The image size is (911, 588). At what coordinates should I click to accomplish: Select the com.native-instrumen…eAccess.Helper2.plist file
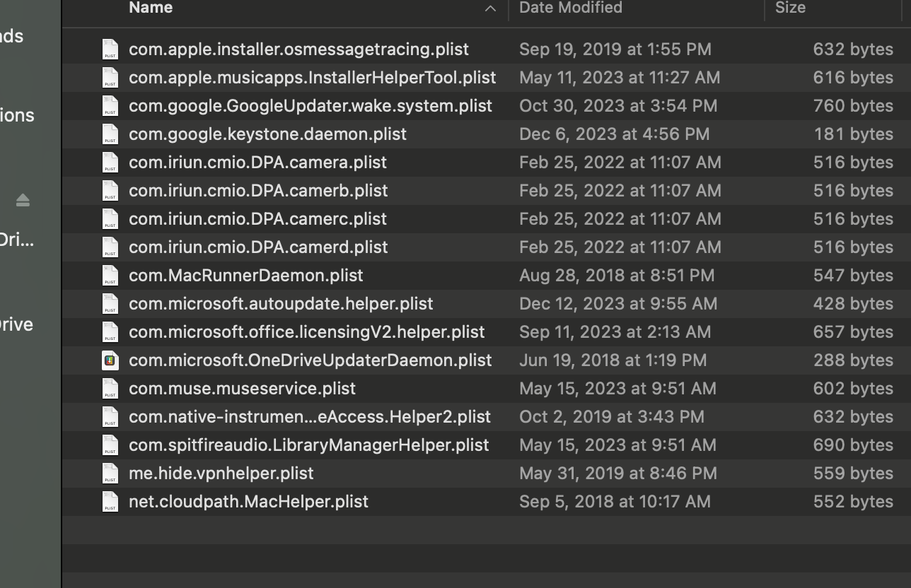tap(309, 417)
